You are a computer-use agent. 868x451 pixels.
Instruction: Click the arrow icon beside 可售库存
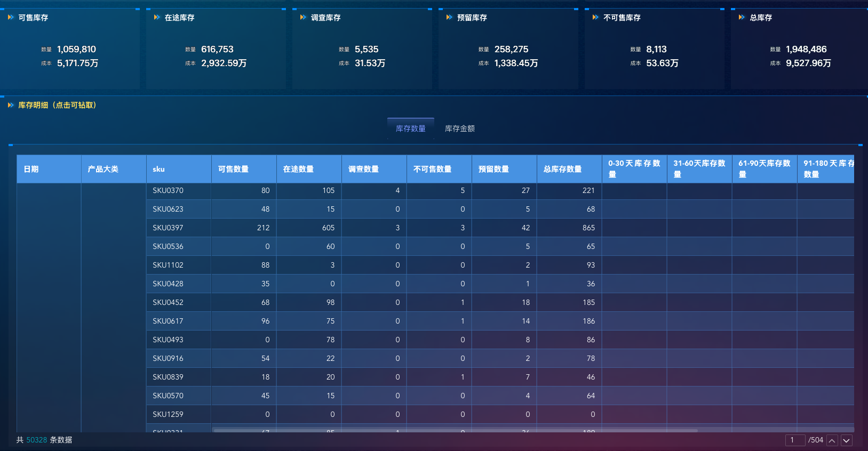point(11,18)
